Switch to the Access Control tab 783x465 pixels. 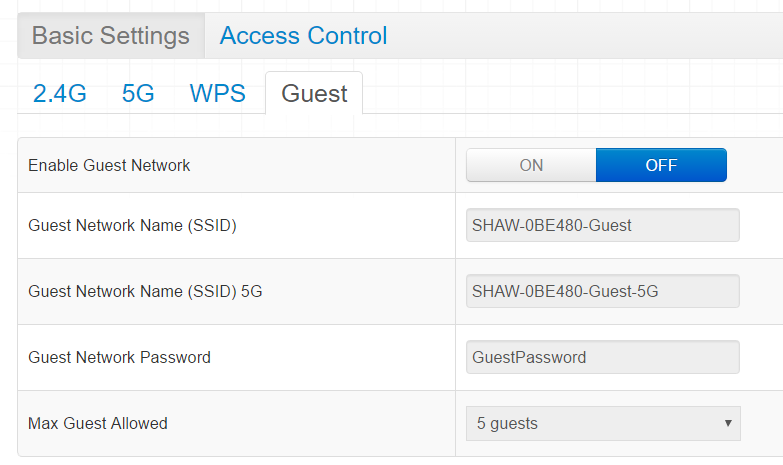point(303,36)
